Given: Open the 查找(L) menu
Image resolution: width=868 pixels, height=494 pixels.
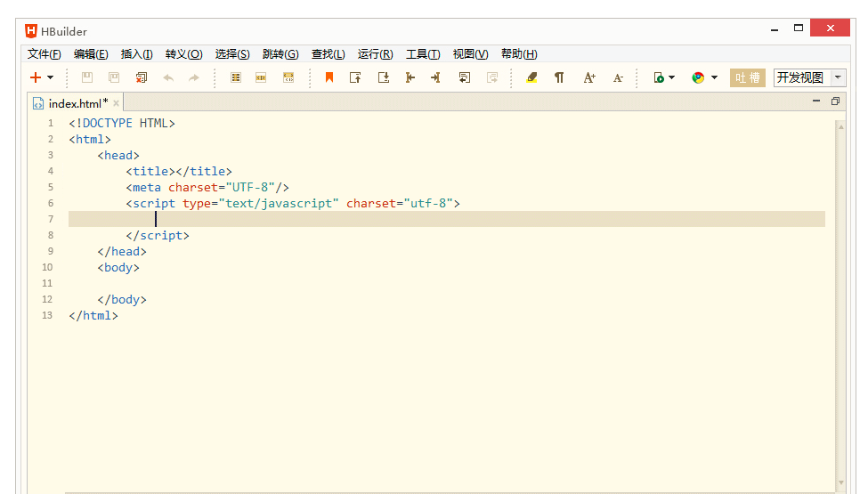Looking at the screenshot, I should coord(329,54).
